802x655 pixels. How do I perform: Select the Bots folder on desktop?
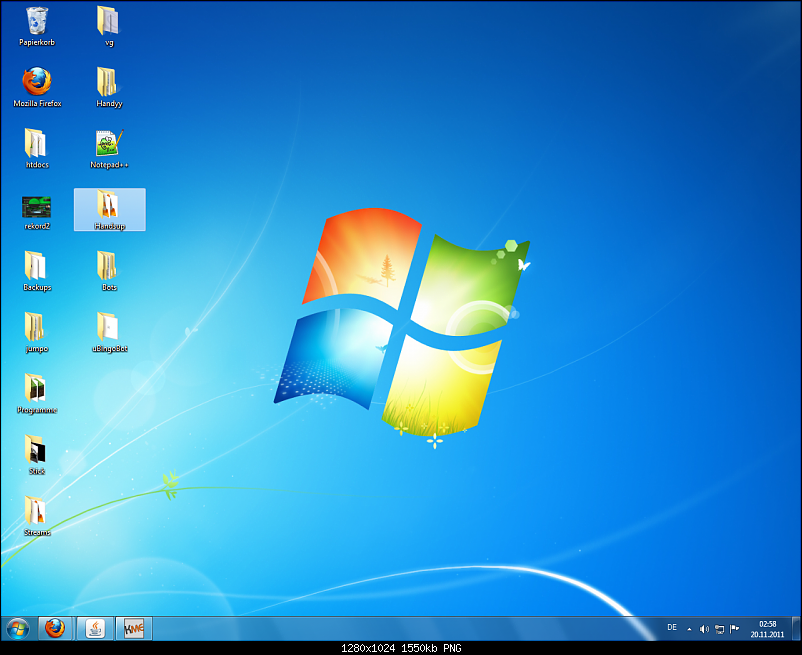pyautogui.click(x=109, y=267)
